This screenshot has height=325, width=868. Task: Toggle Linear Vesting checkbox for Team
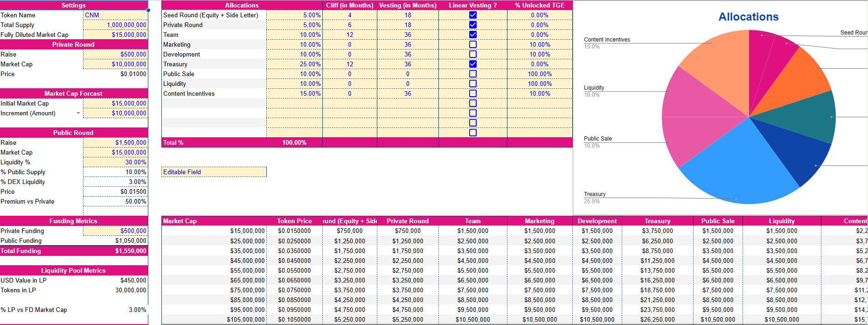(x=472, y=35)
